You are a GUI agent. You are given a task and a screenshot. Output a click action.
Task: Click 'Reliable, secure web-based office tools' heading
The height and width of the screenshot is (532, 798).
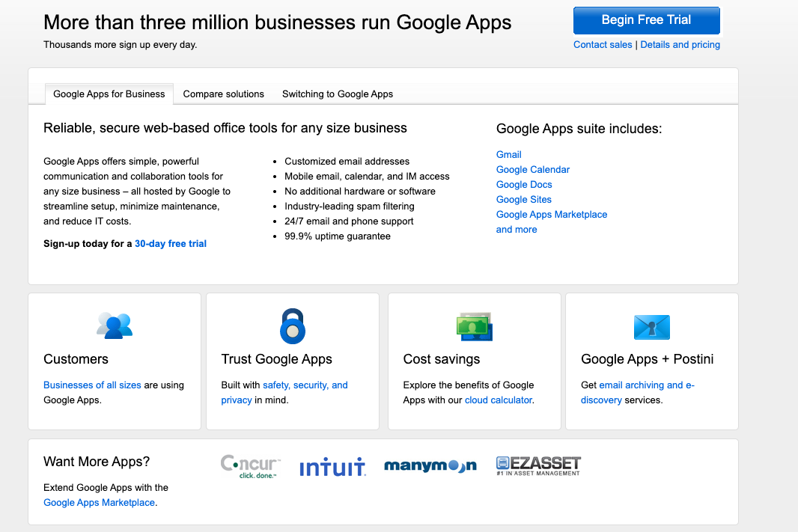click(x=225, y=128)
